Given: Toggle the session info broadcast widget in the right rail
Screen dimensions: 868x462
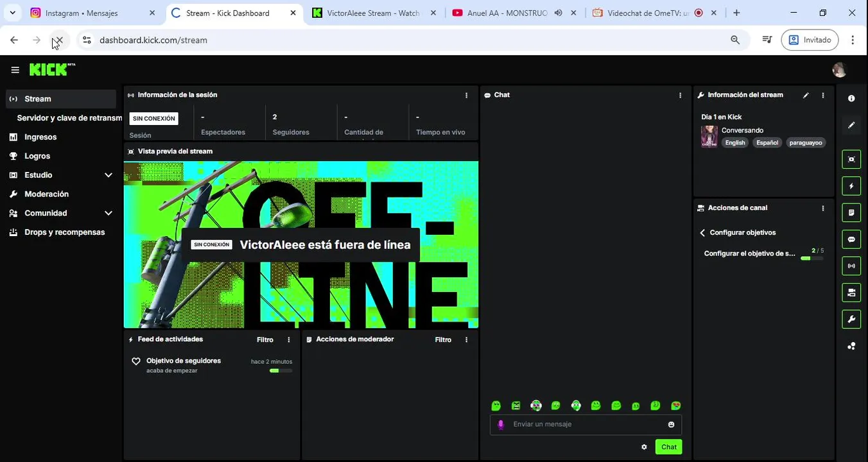Looking at the screenshot, I should click(851, 266).
